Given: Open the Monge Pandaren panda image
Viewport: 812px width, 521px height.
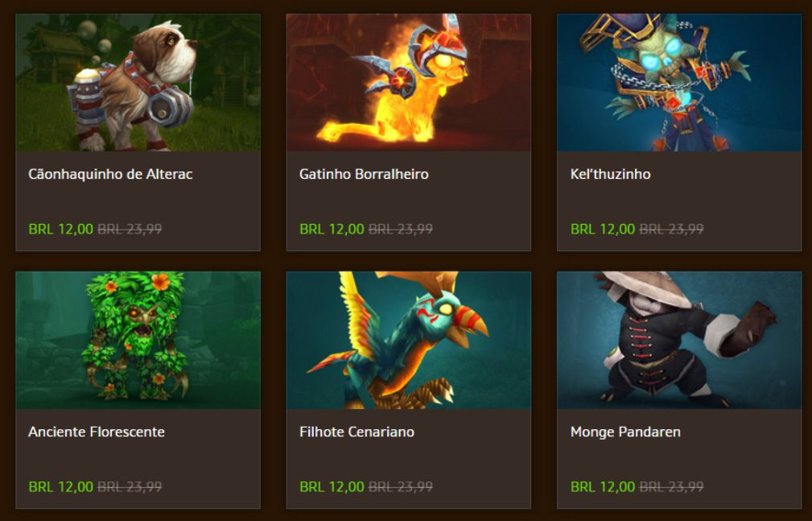Looking at the screenshot, I should click(679, 341).
